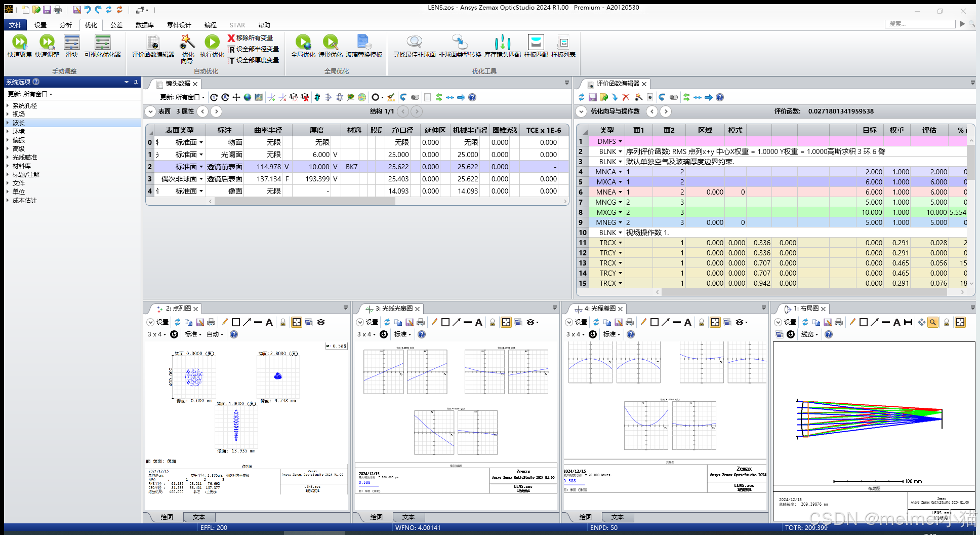Open 3 x 4 grid dropdown in 点列图
Image resolution: width=980 pixels, height=535 pixels.
tap(157, 334)
